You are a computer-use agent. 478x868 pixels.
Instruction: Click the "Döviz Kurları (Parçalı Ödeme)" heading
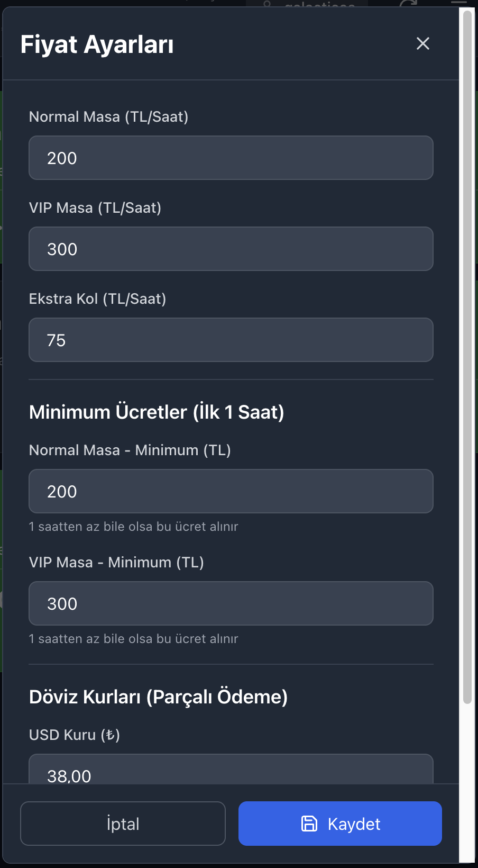tap(158, 697)
